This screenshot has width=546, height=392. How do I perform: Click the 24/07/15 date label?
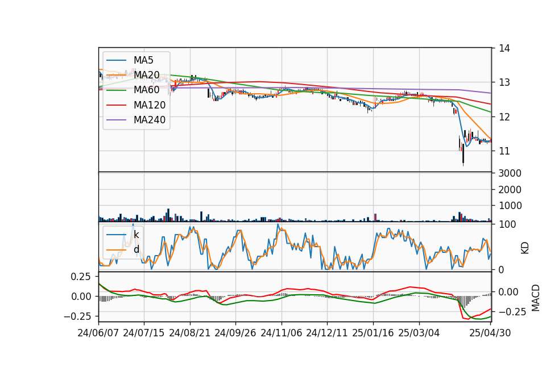(x=143, y=333)
